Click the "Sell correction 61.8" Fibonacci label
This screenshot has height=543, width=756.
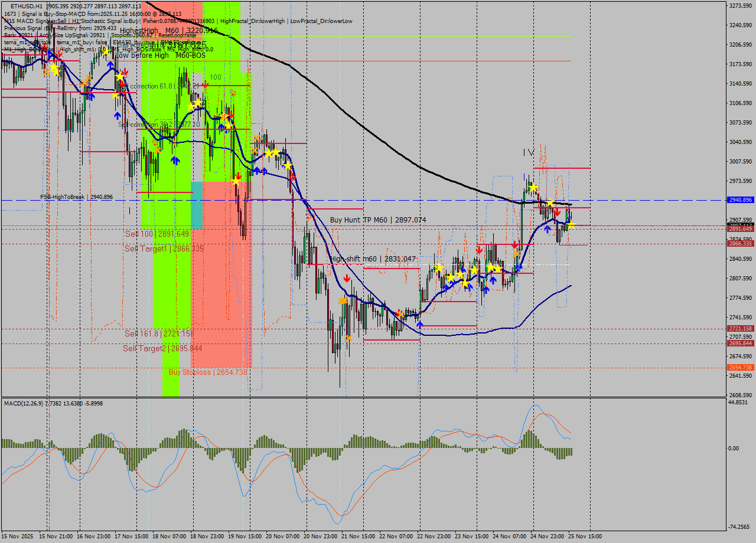[x=149, y=86]
